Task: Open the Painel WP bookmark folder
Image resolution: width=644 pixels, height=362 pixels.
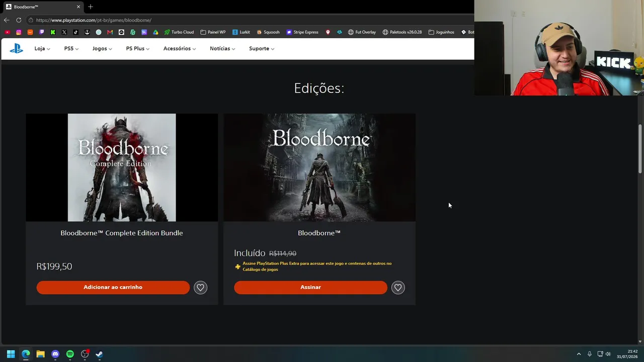Action: click(x=213, y=32)
